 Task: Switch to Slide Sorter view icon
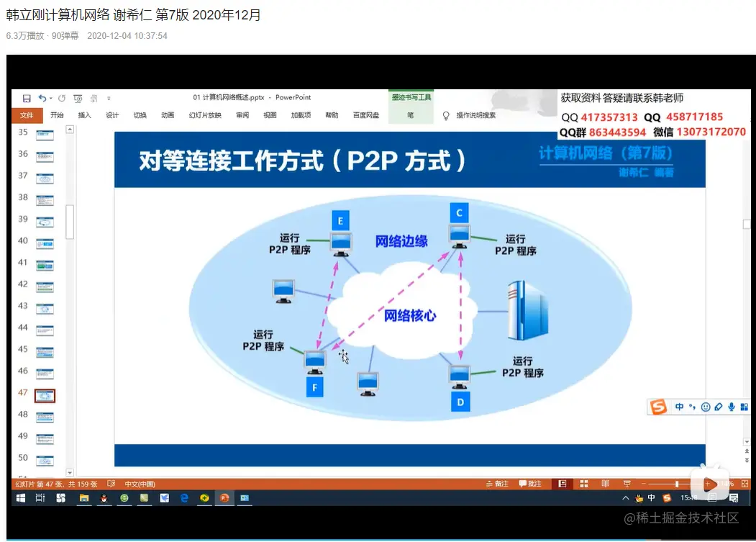coord(584,484)
